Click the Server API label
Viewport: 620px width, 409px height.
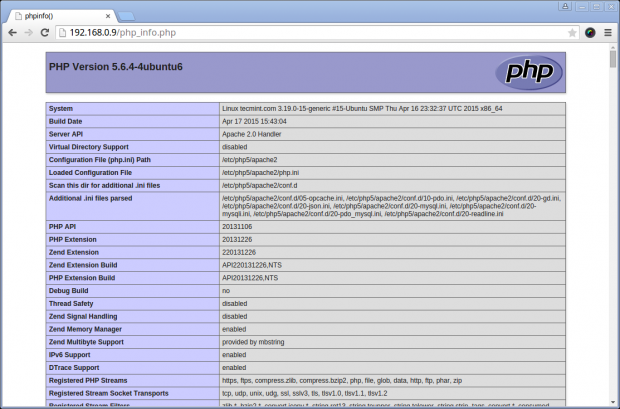[66, 134]
